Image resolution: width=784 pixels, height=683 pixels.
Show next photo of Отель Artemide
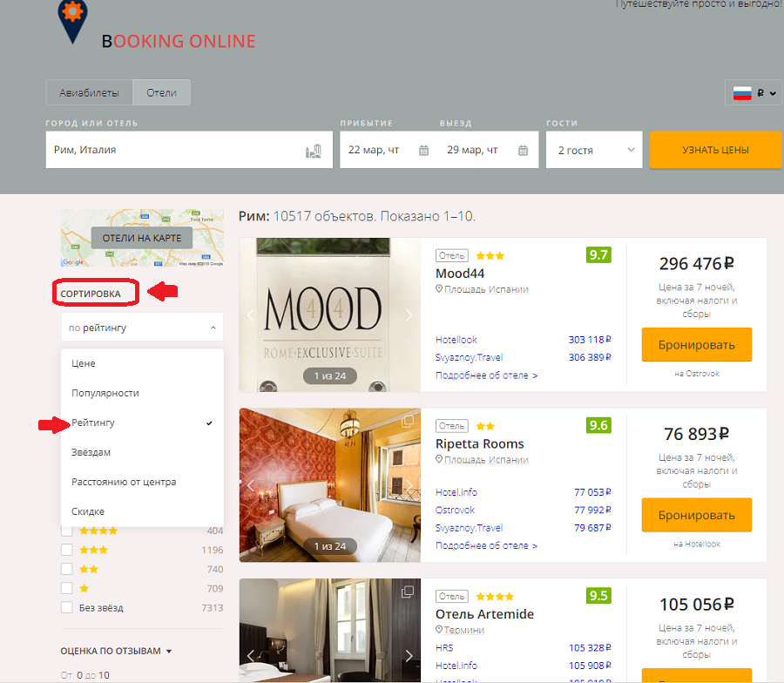click(409, 655)
